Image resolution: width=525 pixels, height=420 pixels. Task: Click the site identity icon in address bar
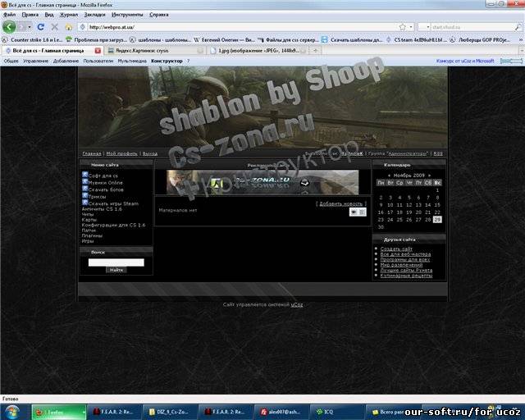coord(83,27)
